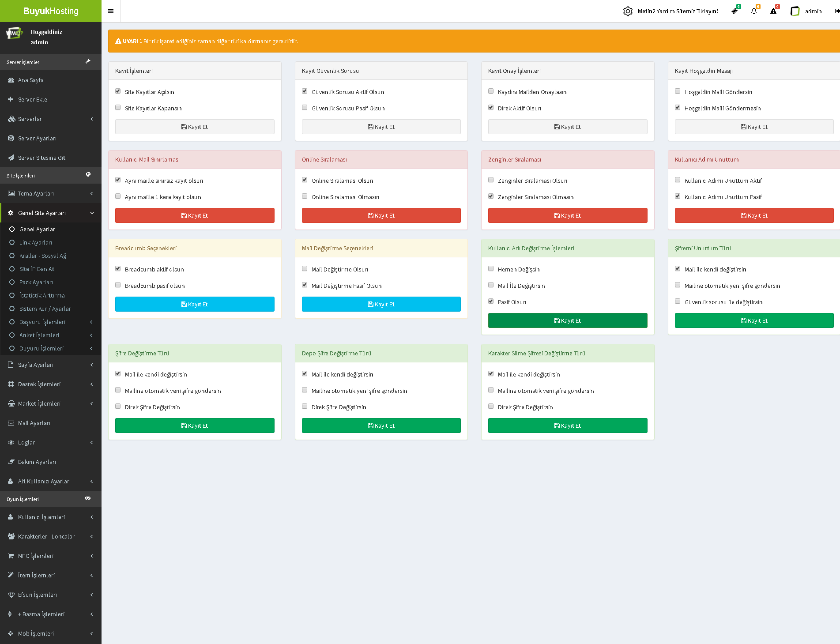The image size is (840, 644).
Task: Save Breadcumb Seçenekleri with blue Kayıt Et
Action: pyautogui.click(x=195, y=304)
